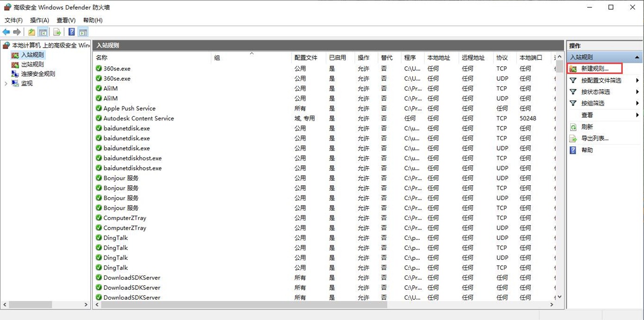Click the green checkmark icon beside Apple Push Service
Image resolution: width=644 pixels, height=320 pixels.
click(x=99, y=108)
